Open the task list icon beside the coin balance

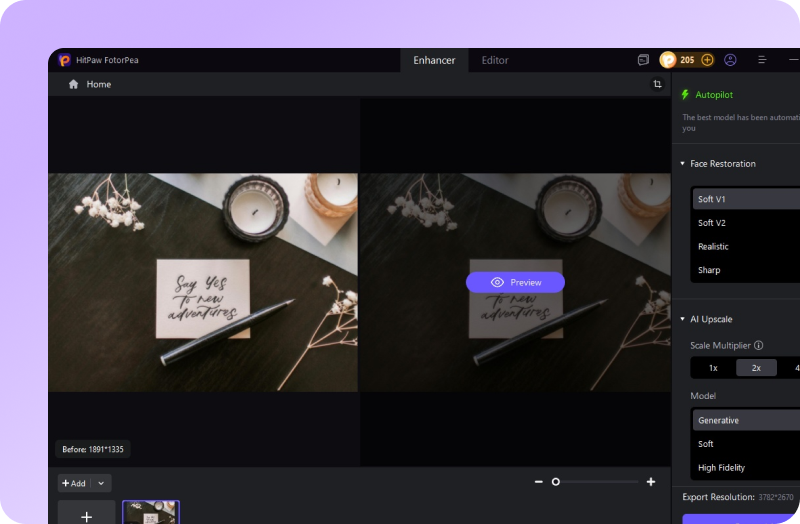[643, 60]
